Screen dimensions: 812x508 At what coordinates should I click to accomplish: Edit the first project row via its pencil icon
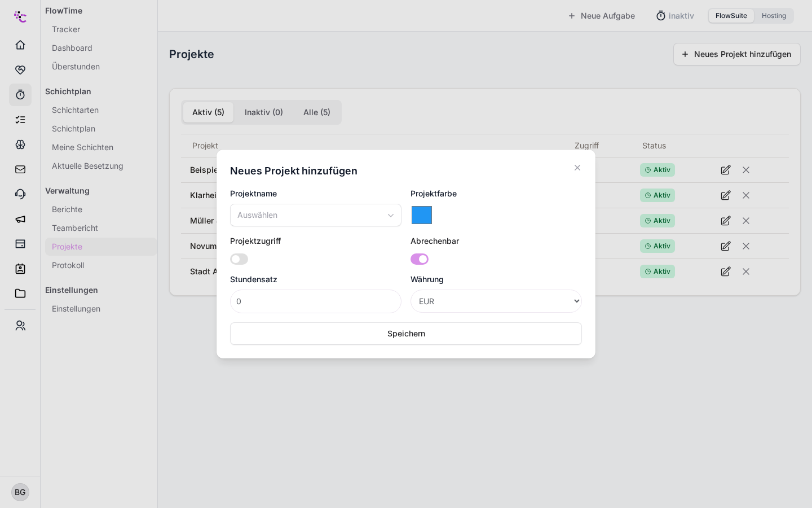[726, 170]
